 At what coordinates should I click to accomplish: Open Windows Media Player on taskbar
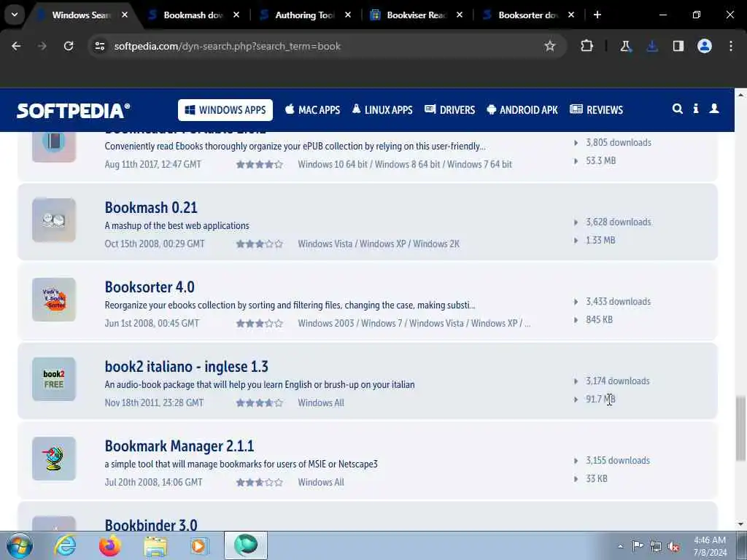tap(200, 545)
